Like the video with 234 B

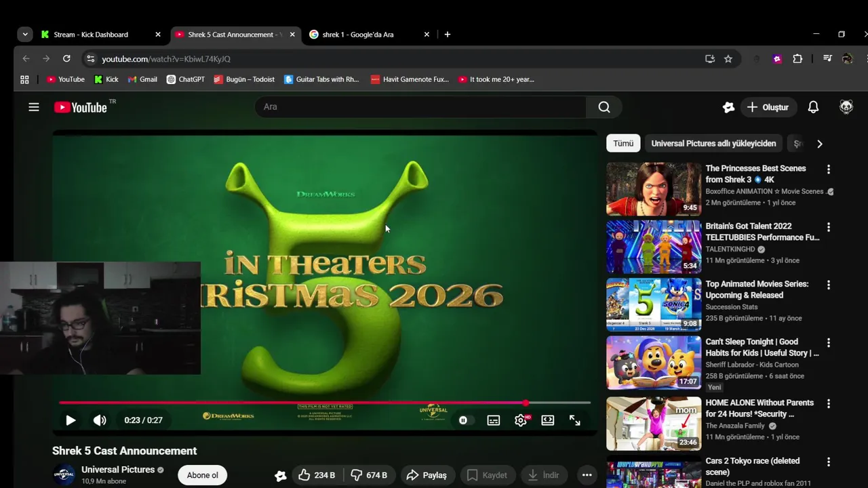click(x=317, y=475)
